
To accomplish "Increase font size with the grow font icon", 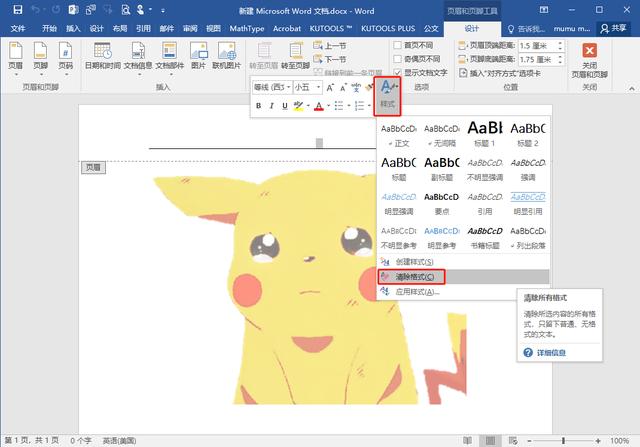I will point(330,87).
